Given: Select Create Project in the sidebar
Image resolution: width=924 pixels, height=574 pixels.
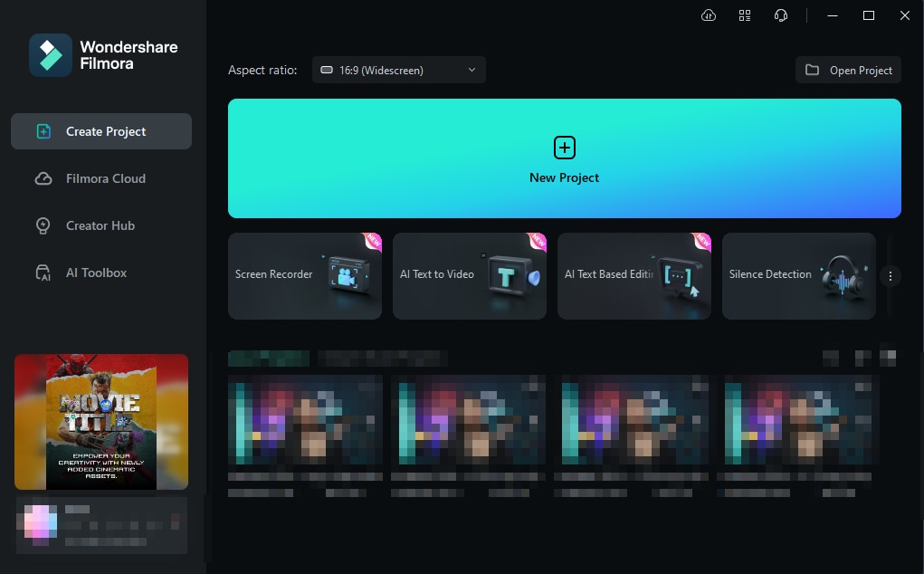Looking at the screenshot, I should click(101, 131).
